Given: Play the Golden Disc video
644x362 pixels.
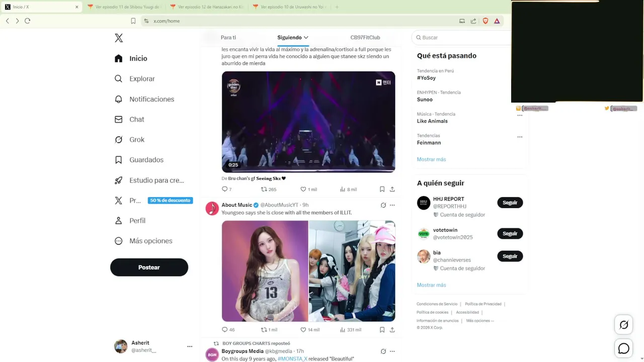Looking at the screenshot, I should [x=308, y=122].
